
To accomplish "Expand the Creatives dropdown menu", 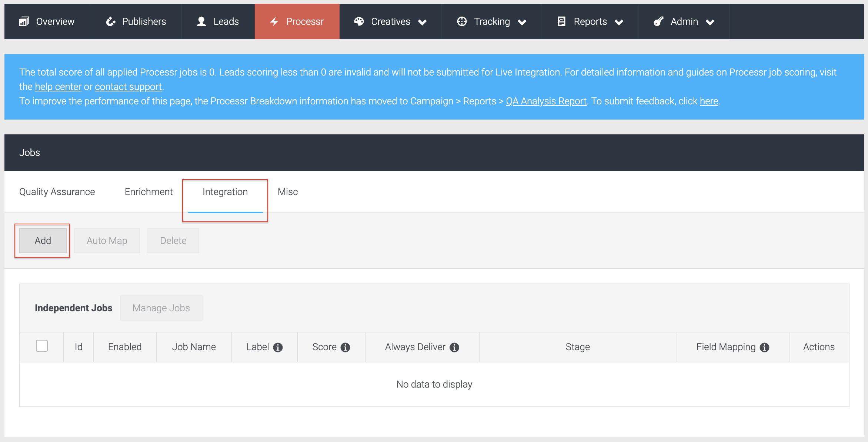I will [x=422, y=22].
